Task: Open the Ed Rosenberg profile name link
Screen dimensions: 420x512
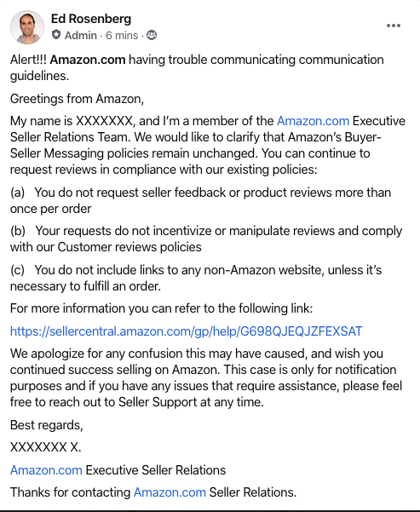Action: 91,19
